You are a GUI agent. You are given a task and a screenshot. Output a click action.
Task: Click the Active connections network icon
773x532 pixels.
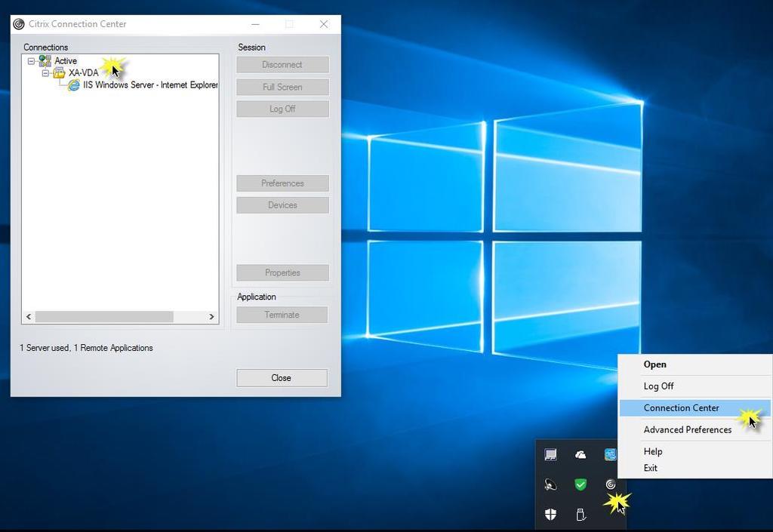(45, 60)
